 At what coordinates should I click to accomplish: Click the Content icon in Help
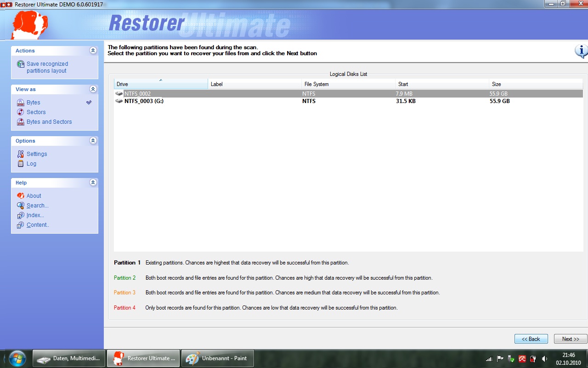tap(20, 225)
